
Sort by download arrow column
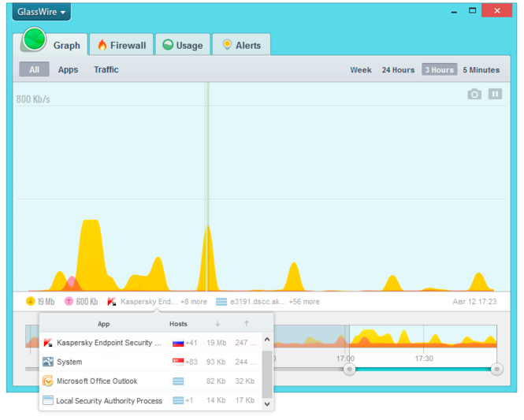point(217,323)
